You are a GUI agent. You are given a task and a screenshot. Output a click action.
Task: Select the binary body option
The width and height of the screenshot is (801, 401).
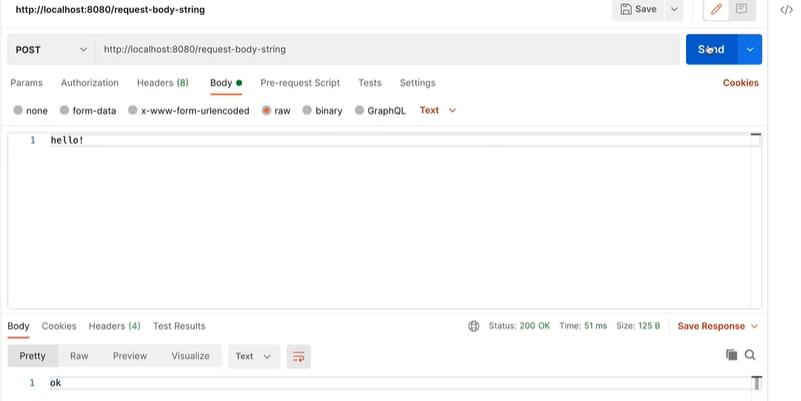point(322,110)
